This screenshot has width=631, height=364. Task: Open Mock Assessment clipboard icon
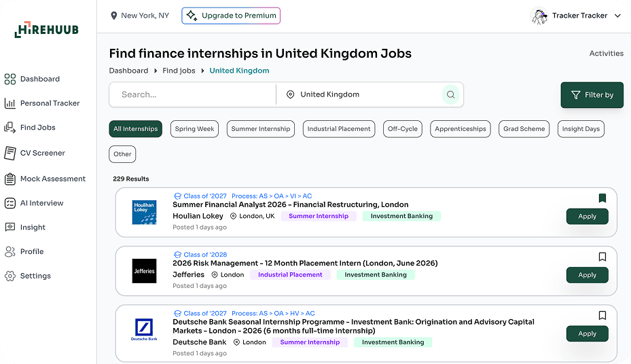click(x=10, y=179)
